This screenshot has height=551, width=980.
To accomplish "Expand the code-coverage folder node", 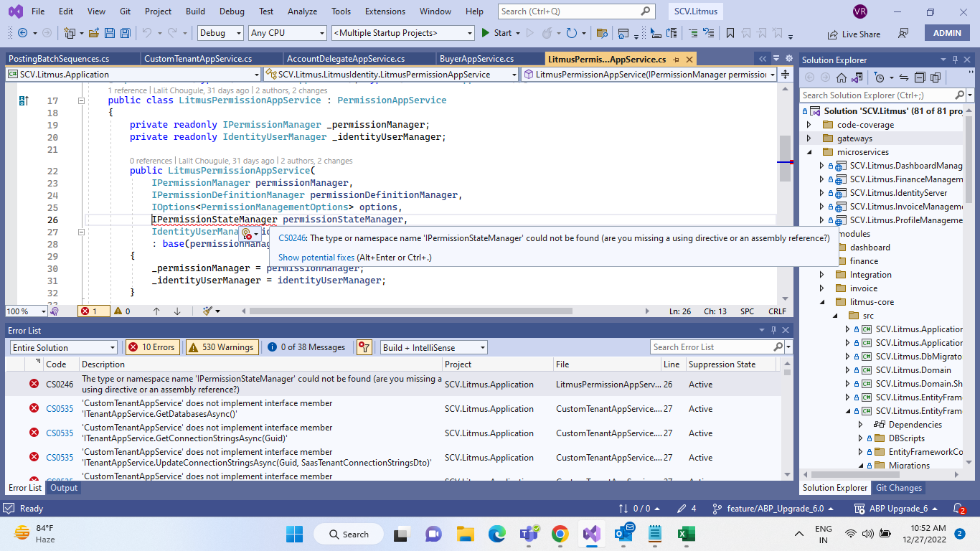I will coord(809,125).
